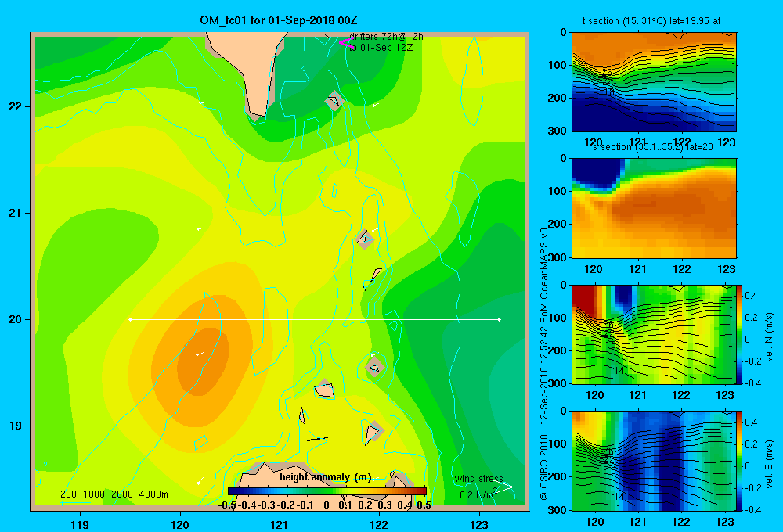Click the 'to 01-Sep 12Z' text

point(381,48)
